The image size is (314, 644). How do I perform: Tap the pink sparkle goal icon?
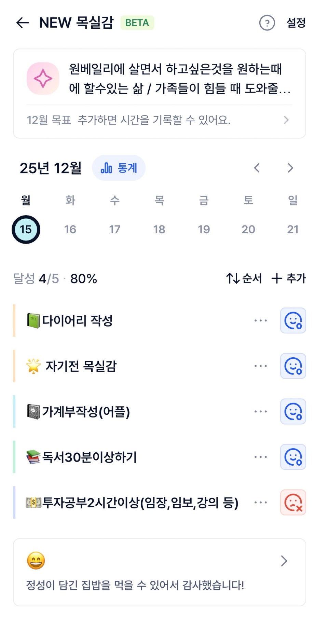click(x=43, y=79)
